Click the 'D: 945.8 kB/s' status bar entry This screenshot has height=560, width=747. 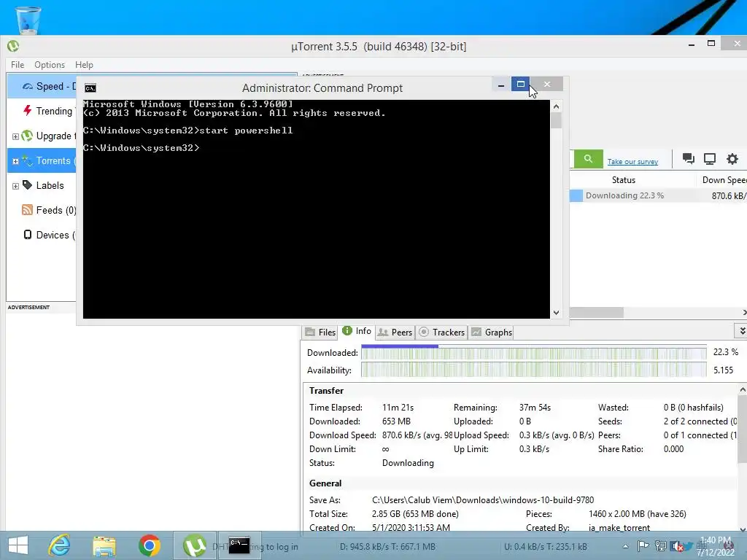387,547
